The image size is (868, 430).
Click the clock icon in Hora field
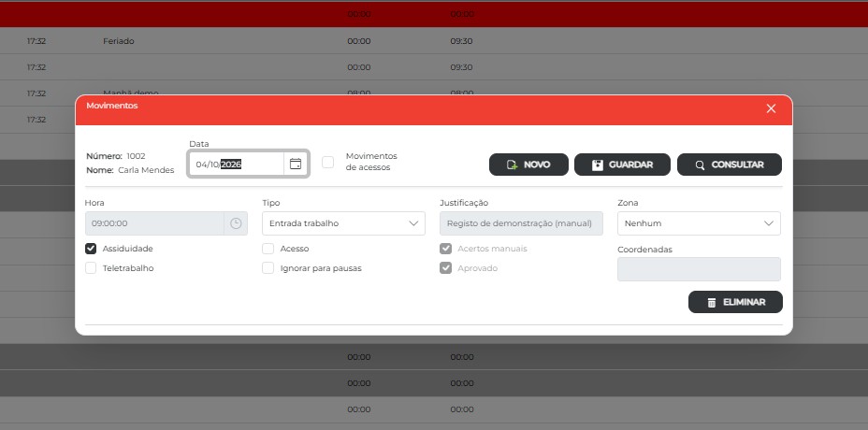click(236, 223)
